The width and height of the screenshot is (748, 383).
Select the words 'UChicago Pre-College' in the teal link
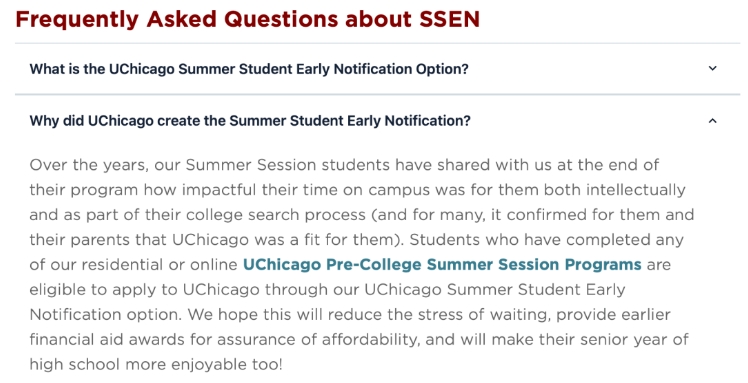pos(332,264)
